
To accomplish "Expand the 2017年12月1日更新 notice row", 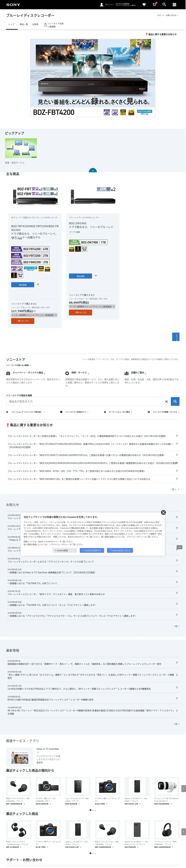I will (93, 436).
